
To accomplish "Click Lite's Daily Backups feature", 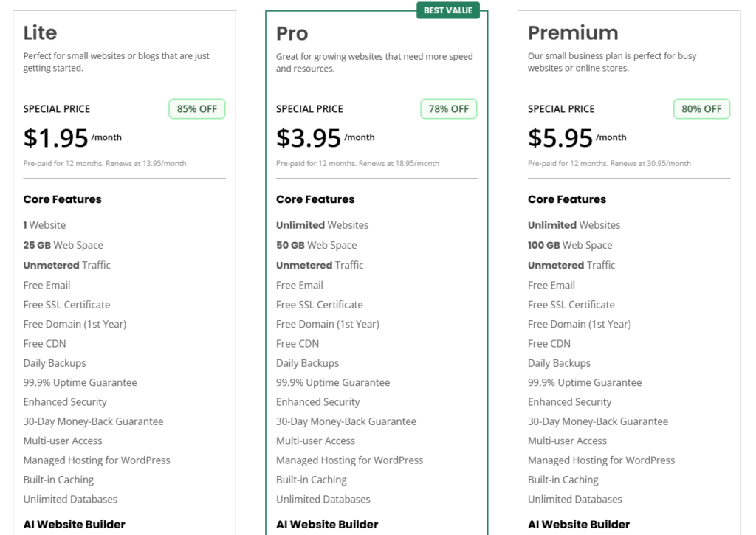I will (54, 363).
